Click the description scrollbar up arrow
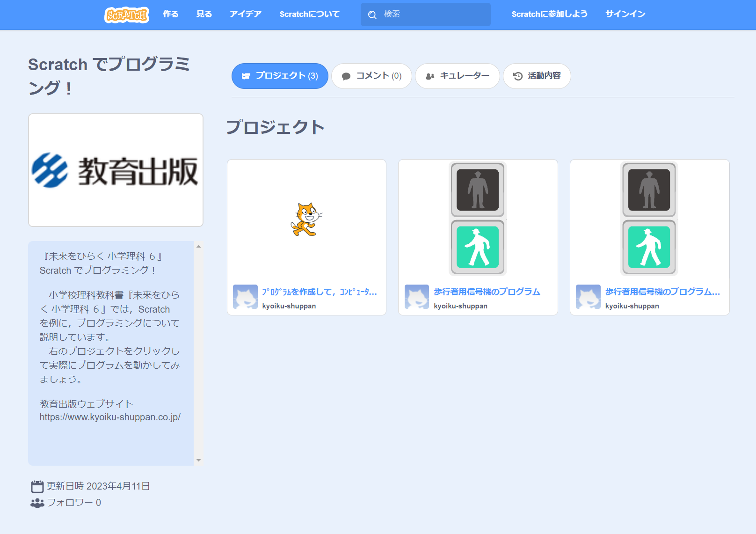 pyautogui.click(x=199, y=246)
